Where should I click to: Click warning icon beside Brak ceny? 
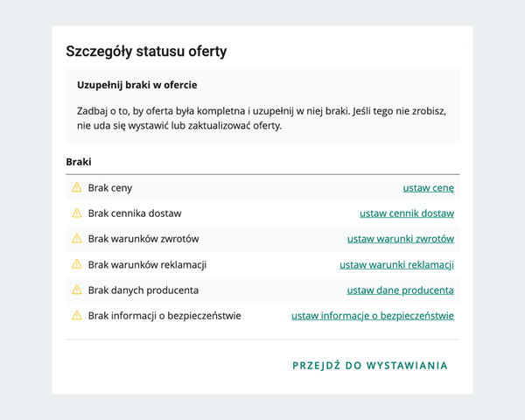tap(76, 187)
